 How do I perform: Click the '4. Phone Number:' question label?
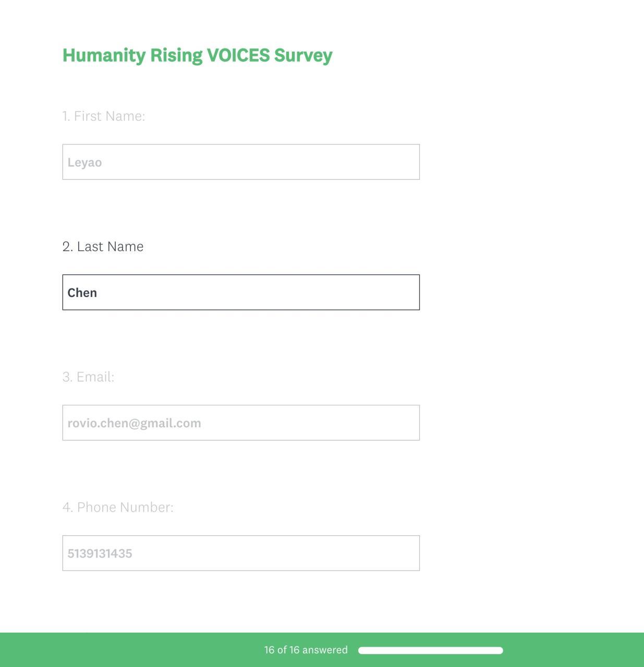[118, 507]
